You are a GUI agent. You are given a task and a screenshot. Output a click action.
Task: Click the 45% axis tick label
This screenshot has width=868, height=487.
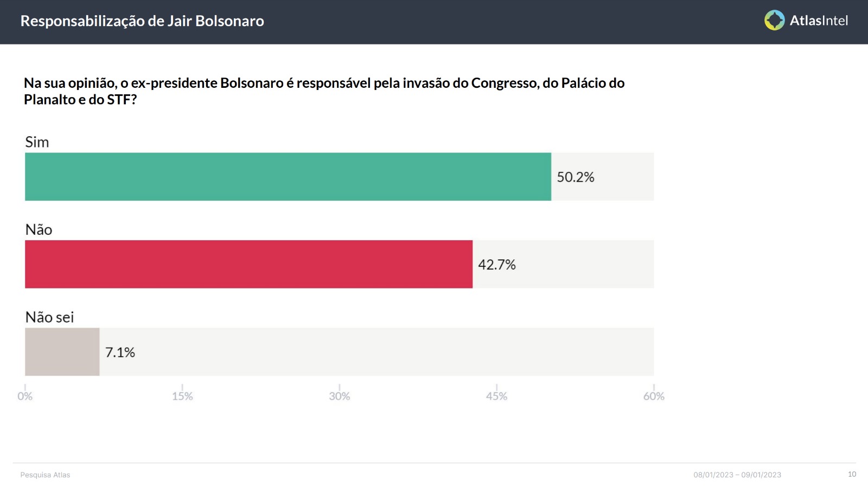coord(496,396)
